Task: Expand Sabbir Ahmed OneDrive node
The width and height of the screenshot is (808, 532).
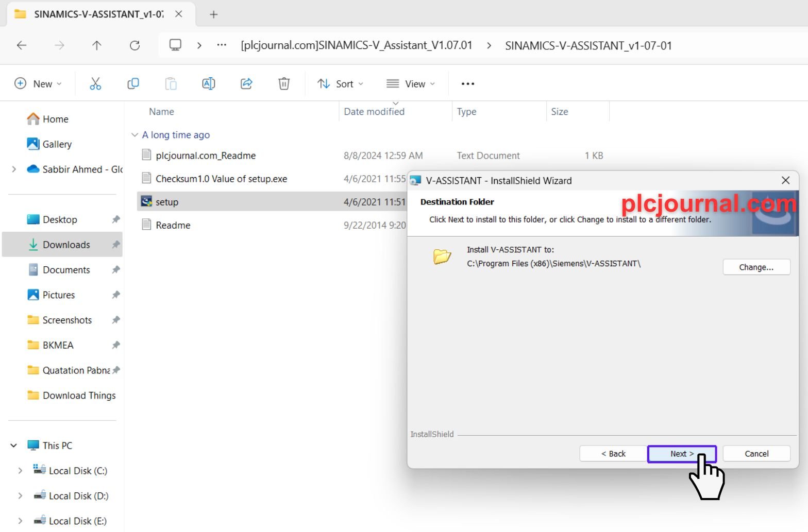Action: 14,169
